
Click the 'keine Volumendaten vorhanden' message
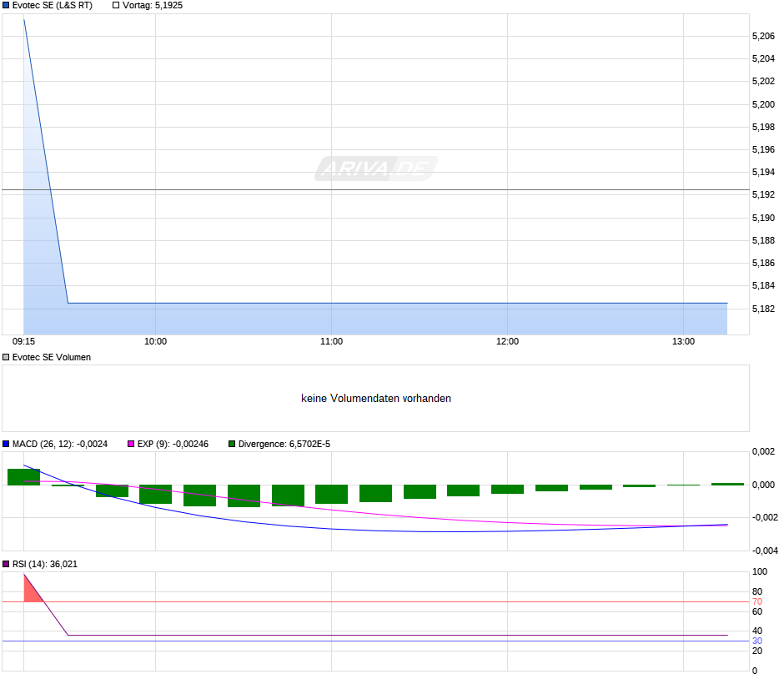point(376,399)
